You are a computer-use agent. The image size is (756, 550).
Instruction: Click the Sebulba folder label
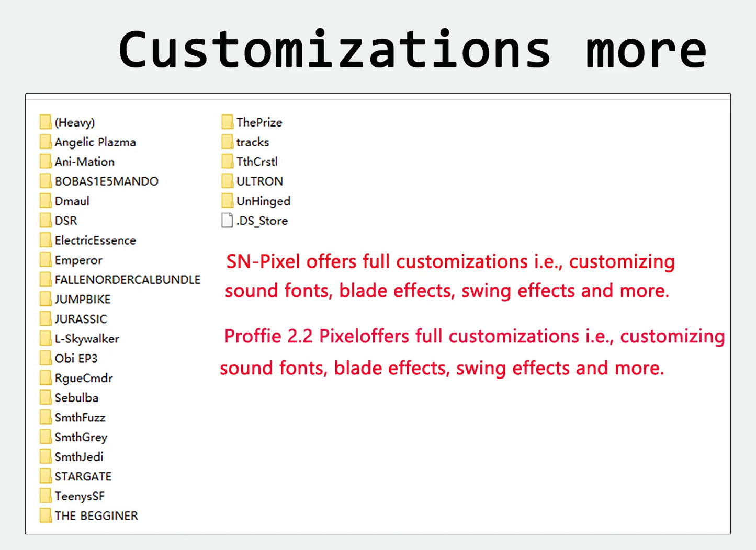click(76, 398)
